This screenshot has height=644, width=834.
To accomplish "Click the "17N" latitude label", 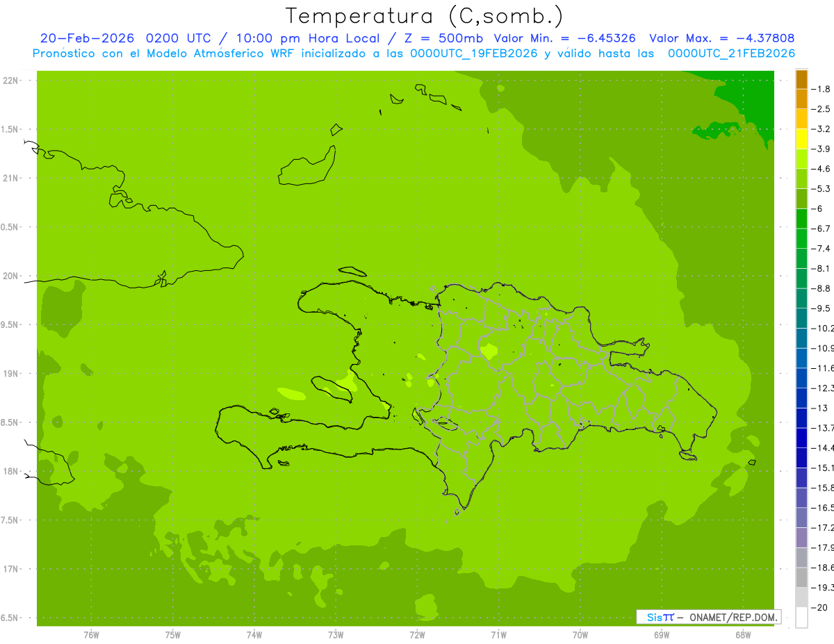I will [10, 568].
